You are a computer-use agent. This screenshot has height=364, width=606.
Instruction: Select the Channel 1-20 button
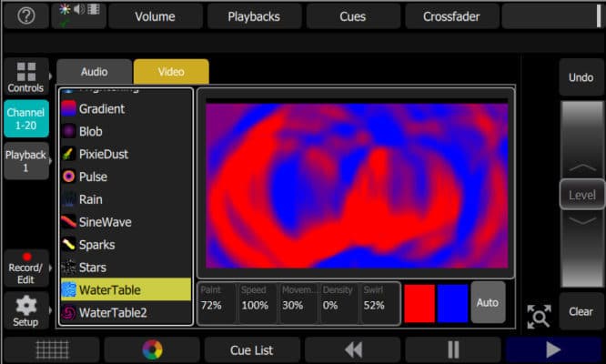click(25, 118)
